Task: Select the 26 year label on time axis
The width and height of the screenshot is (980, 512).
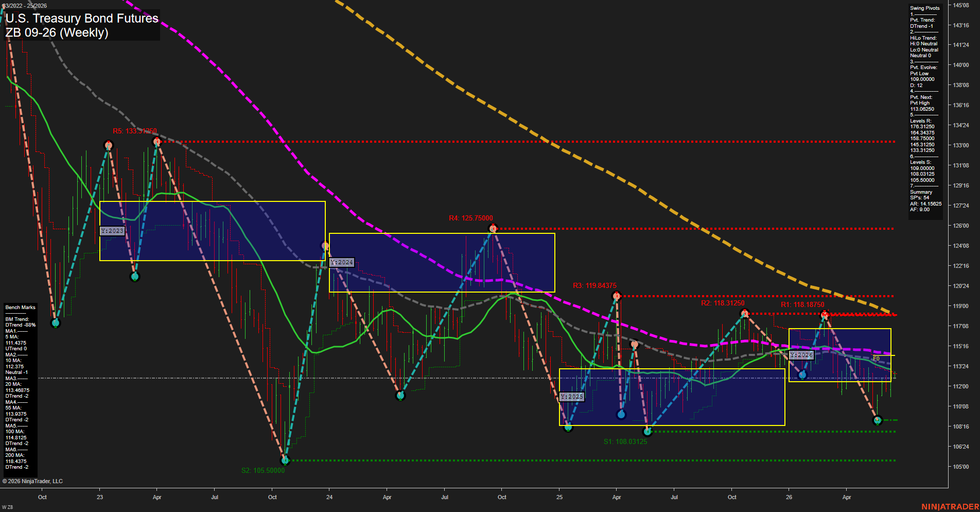Action: pos(789,497)
